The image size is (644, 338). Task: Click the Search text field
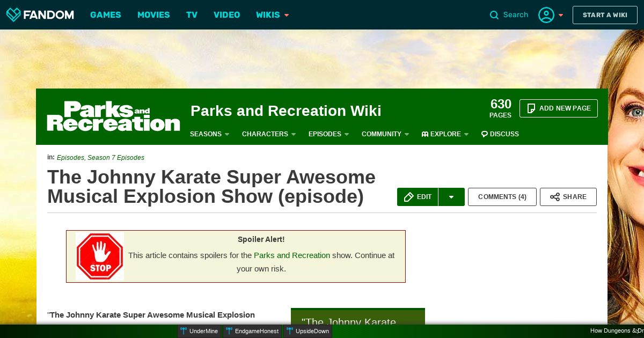coord(516,15)
